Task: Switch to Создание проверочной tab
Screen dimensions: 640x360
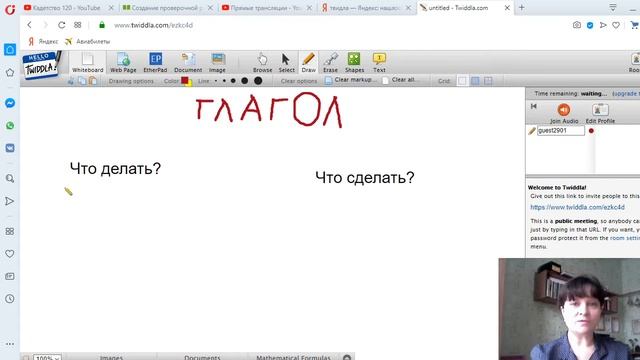Action: 167,8
